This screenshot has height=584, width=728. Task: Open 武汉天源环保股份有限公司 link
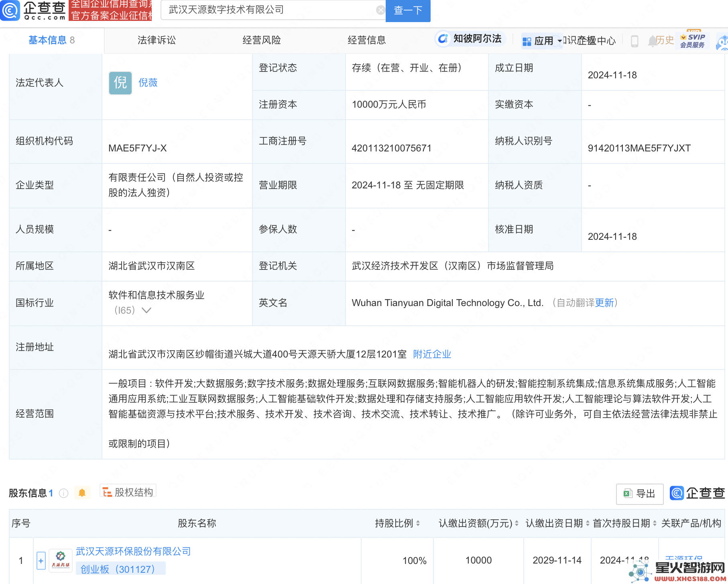pos(133,551)
